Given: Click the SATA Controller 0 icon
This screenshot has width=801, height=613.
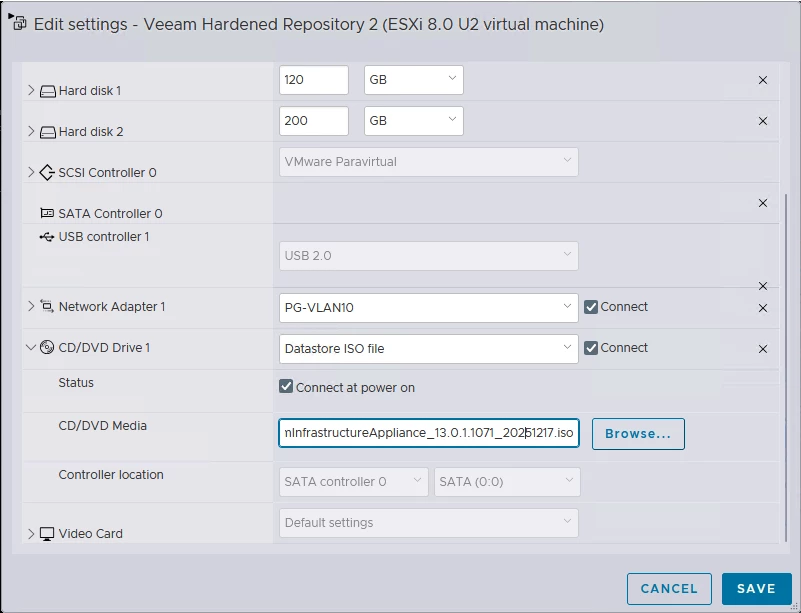Looking at the screenshot, I should pos(47,213).
